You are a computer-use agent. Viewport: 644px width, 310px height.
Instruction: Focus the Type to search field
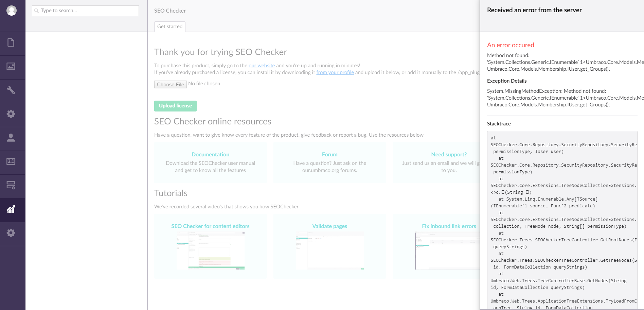[85, 11]
